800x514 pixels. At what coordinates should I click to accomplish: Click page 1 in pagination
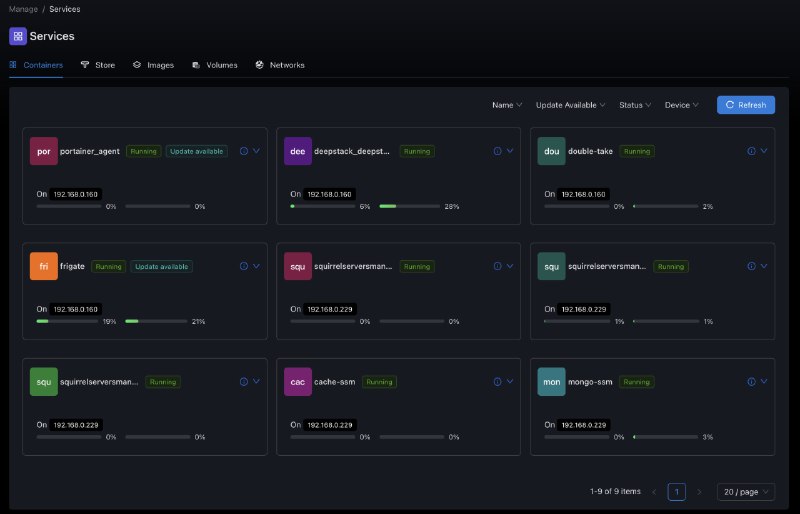point(677,492)
